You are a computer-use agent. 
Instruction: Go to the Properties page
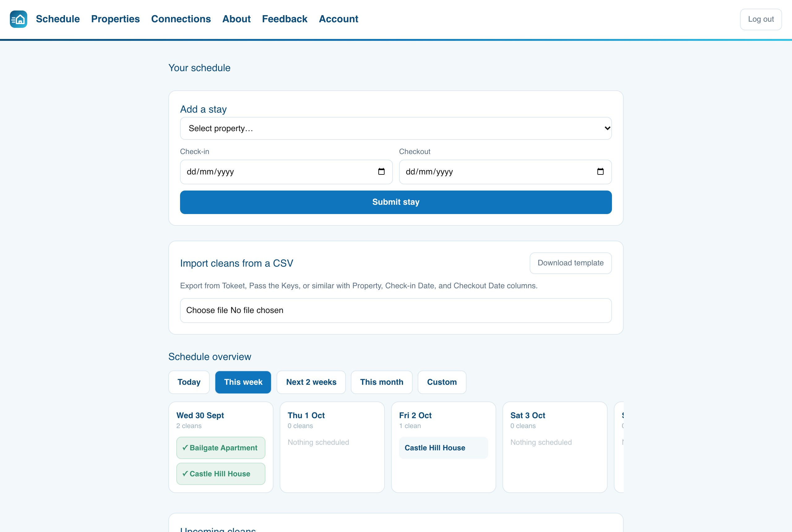tap(115, 19)
